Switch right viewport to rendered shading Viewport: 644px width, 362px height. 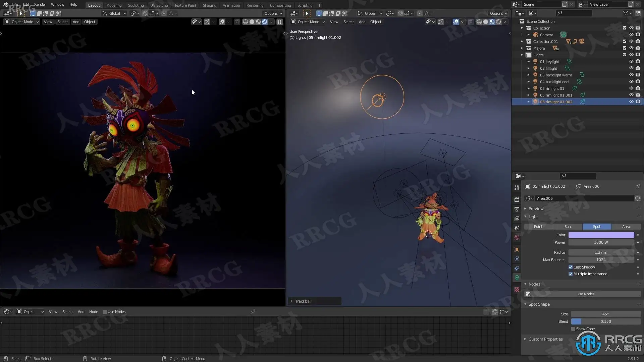click(498, 22)
